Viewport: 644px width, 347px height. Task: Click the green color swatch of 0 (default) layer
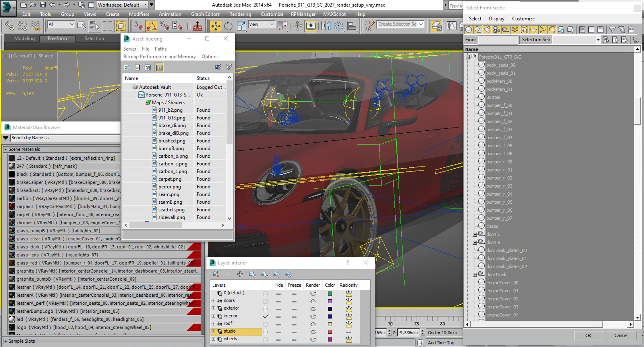click(330, 294)
